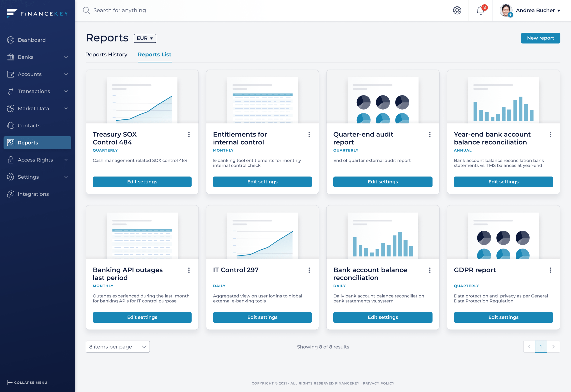This screenshot has width=571, height=392.
Task: Click the Quarter-end audit report thumbnail
Action: click(383, 100)
